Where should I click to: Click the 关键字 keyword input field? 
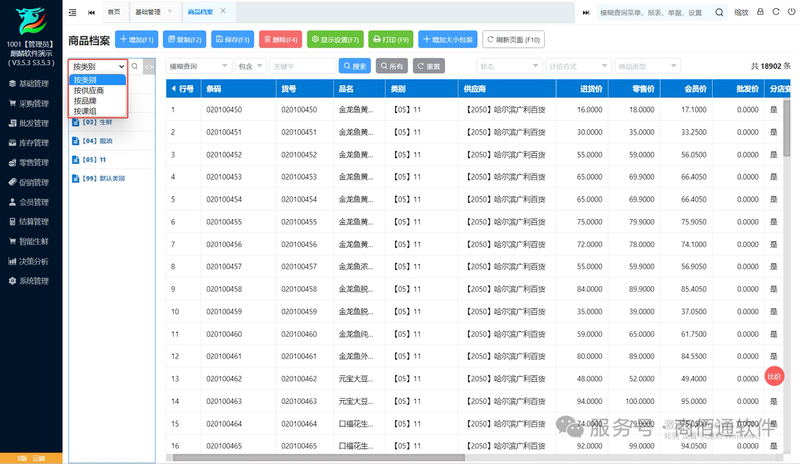303,66
